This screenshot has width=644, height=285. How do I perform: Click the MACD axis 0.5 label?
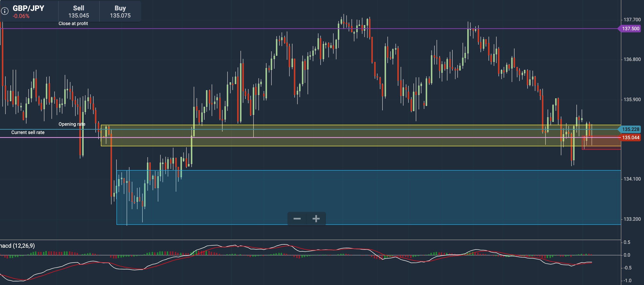click(627, 242)
